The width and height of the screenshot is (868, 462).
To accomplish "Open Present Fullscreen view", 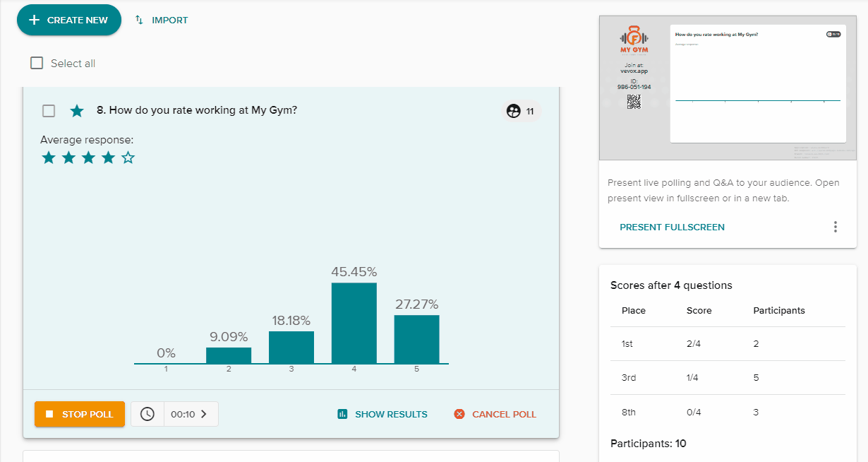I will coord(671,227).
